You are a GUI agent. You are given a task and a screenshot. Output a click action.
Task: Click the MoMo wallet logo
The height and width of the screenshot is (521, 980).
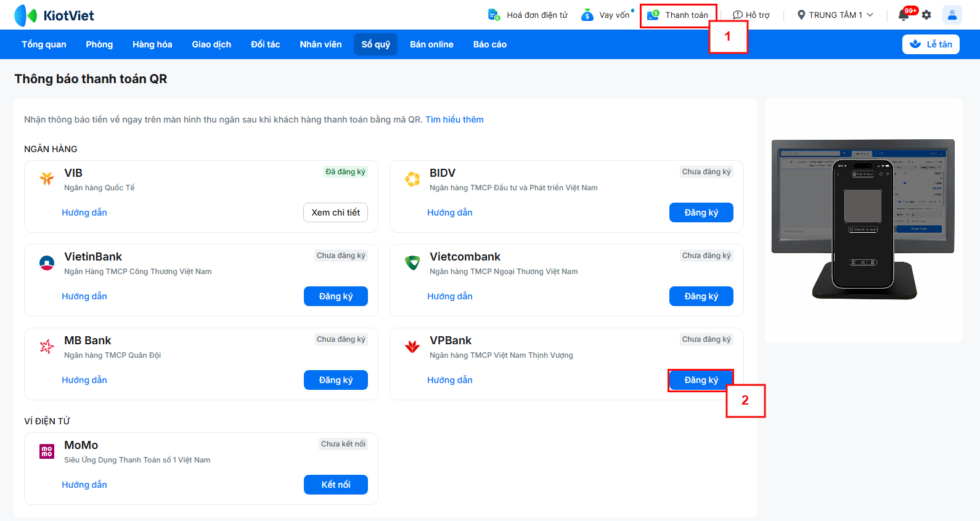tap(47, 451)
